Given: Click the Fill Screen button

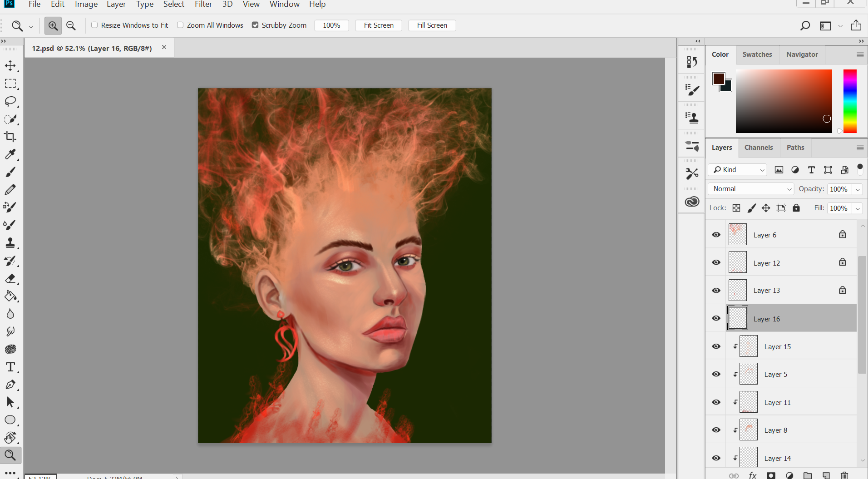Looking at the screenshot, I should click(432, 25).
